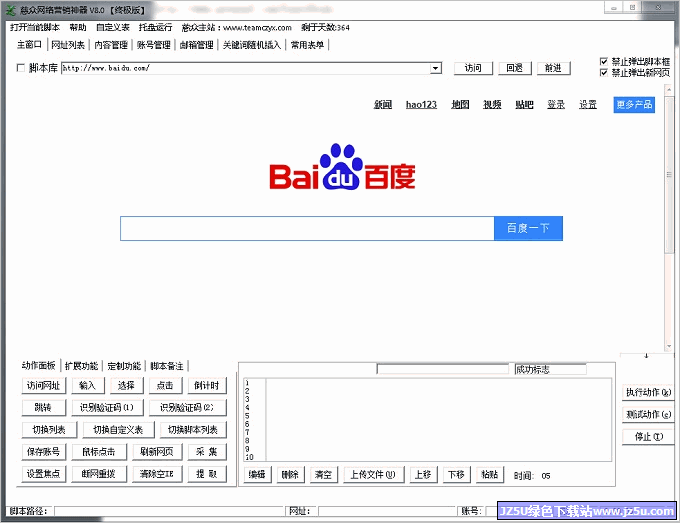Switch to the 内容管理 tab
This screenshot has height=523, width=680.
tap(111, 45)
